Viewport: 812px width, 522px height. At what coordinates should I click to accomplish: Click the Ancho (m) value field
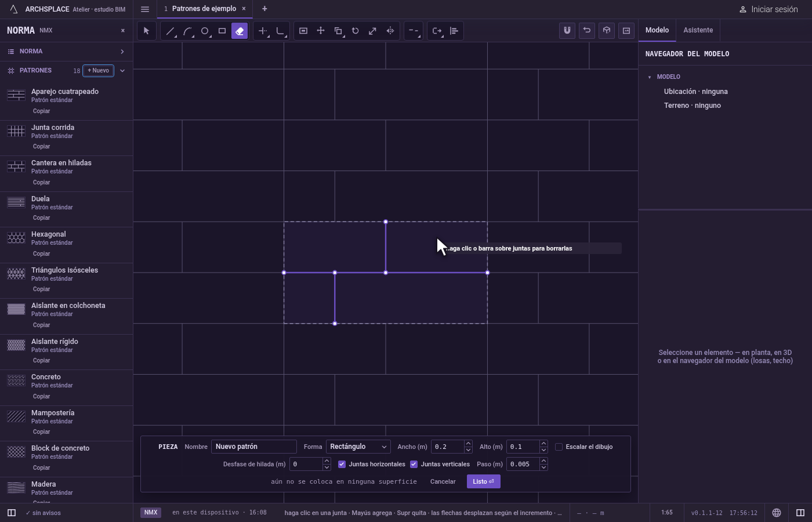[447, 447]
